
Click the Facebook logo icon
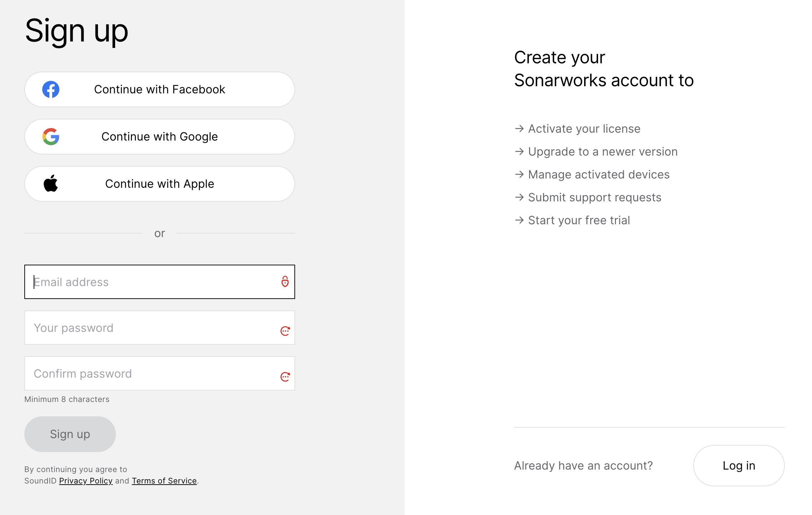[x=51, y=89]
